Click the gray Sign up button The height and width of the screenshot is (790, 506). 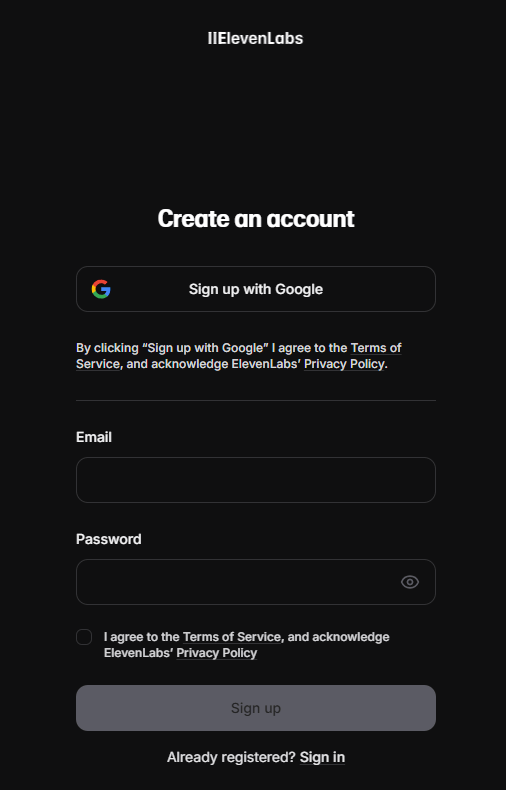click(x=256, y=708)
